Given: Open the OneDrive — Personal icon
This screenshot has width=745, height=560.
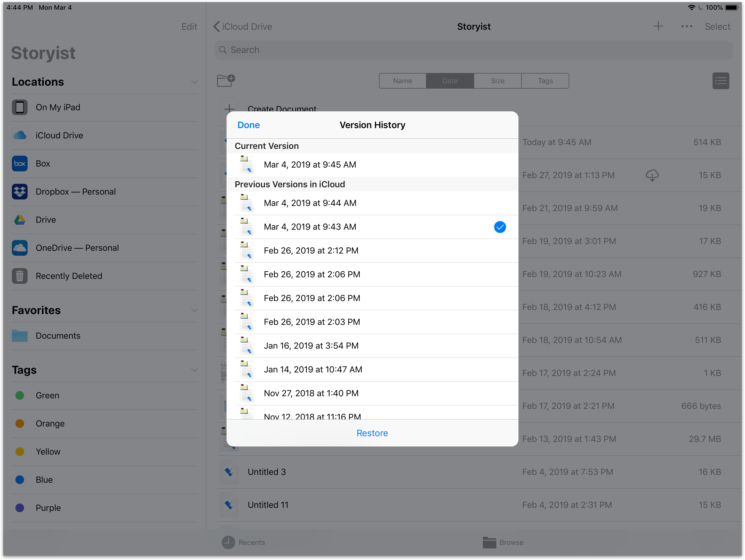Looking at the screenshot, I should coord(19,248).
